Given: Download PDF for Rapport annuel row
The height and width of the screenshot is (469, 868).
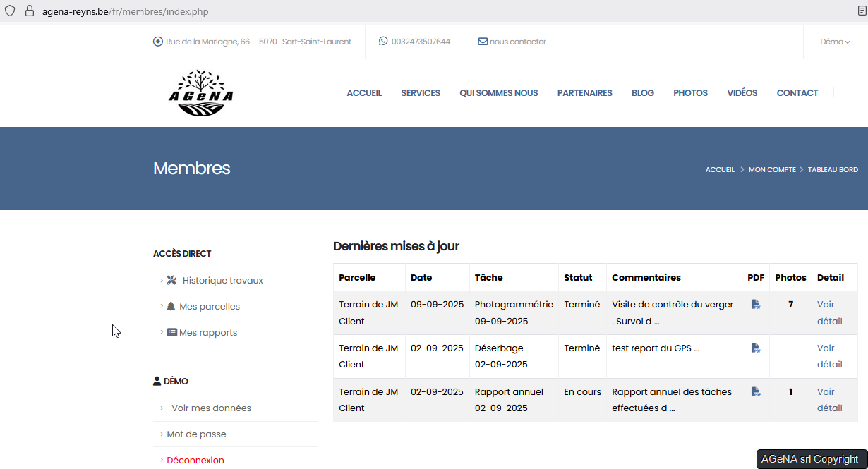Looking at the screenshot, I should pyautogui.click(x=755, y=392).
